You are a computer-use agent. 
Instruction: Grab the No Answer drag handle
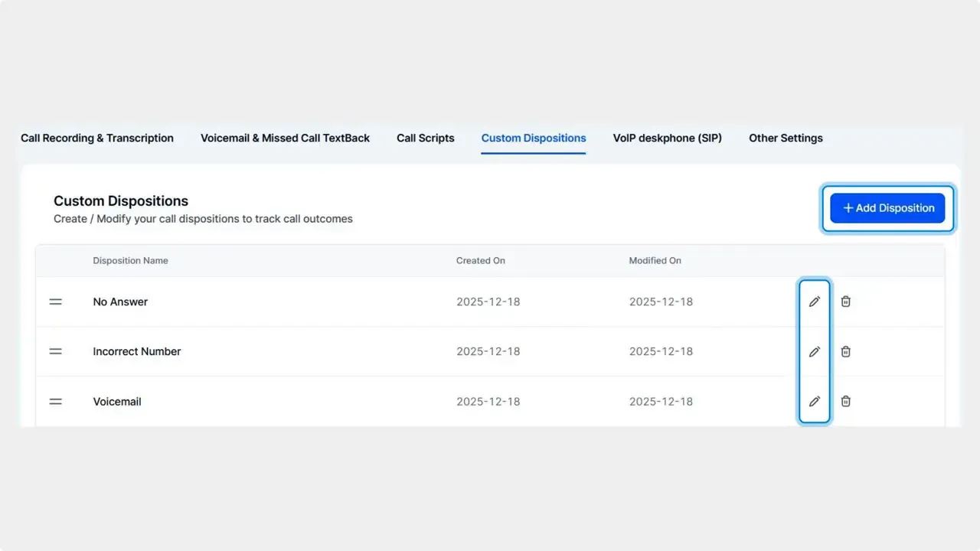coord(56,302)
